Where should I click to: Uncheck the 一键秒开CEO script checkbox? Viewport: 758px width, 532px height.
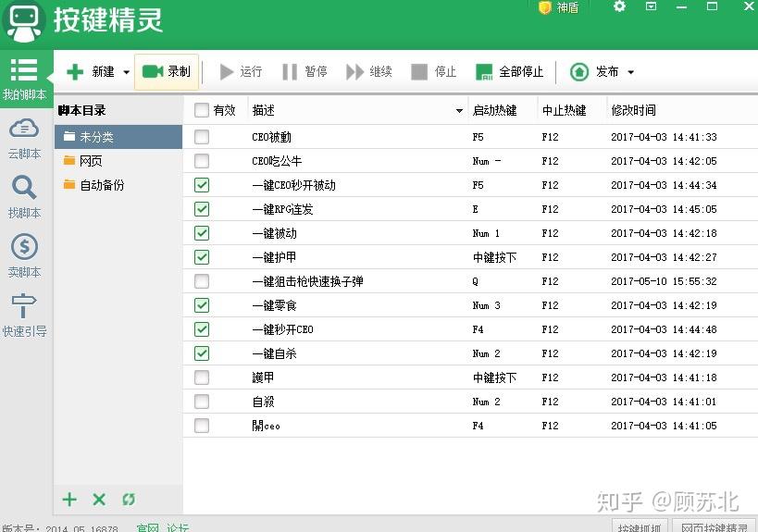(x=202, y=329)
